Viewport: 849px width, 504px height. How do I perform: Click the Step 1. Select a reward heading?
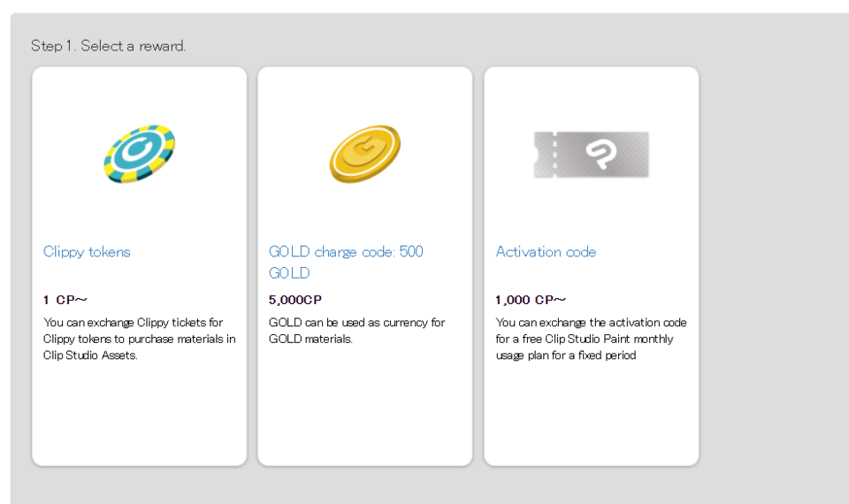[x=108, y=46]
